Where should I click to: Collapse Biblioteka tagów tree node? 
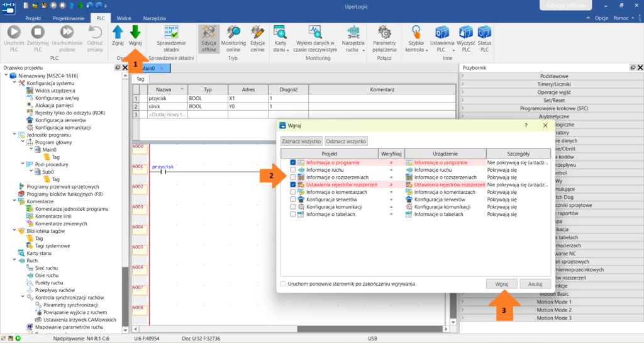14,231
